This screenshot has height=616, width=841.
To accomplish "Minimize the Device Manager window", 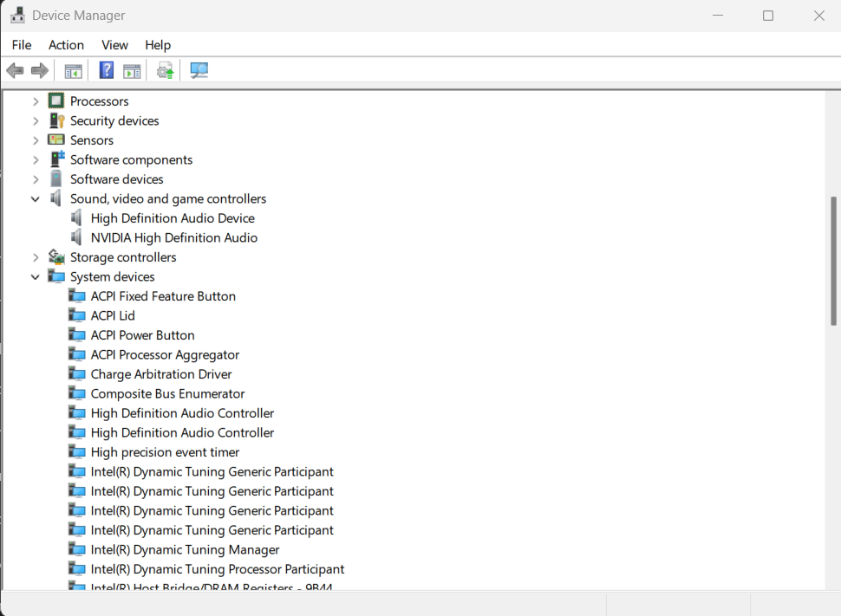I will 718,16.
